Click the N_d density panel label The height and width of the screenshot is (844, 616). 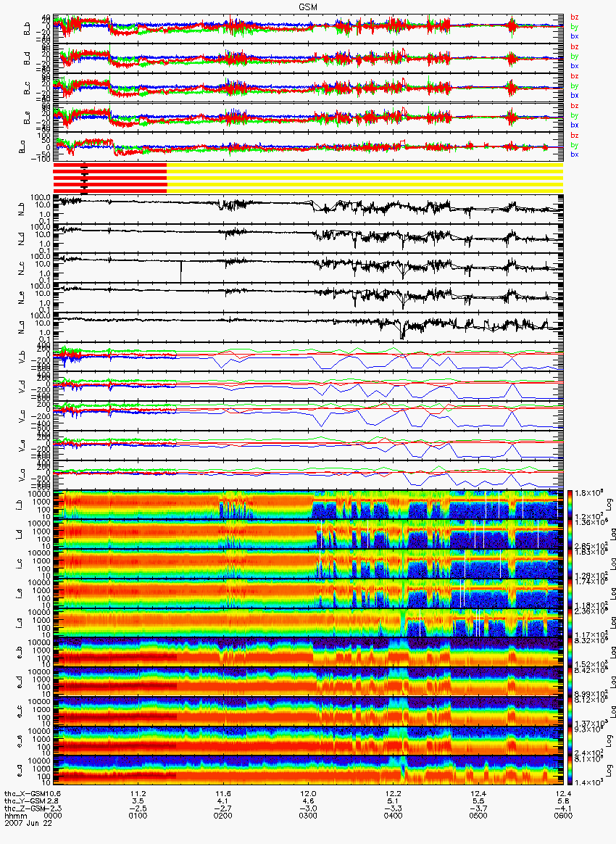(22, 239)
